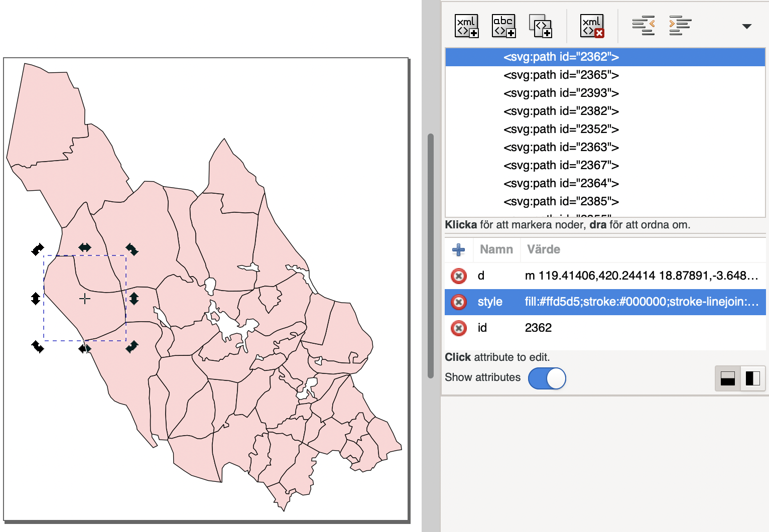Select the svg:path id="2393" node
The width and height of the screenshot is (769, 532).
(605, 93)
